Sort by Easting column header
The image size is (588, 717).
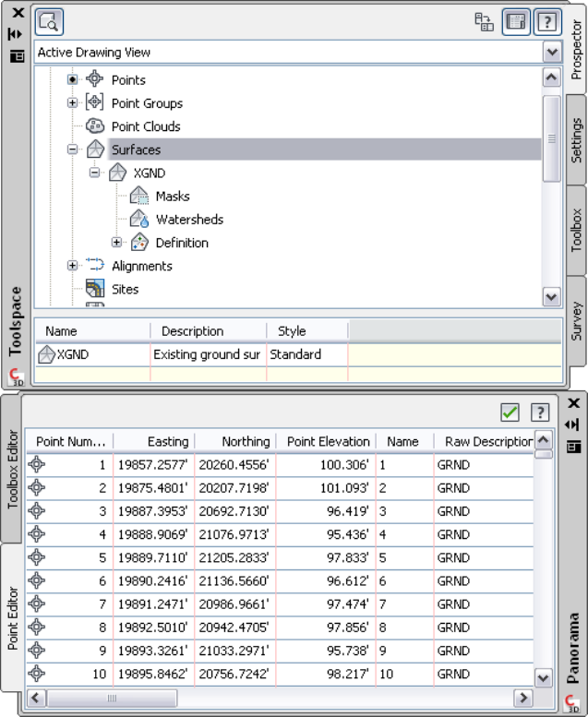point(154,441)
